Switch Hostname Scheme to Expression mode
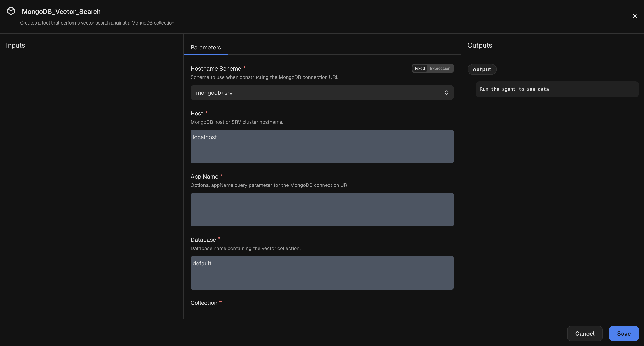 [x=440, y=68]
